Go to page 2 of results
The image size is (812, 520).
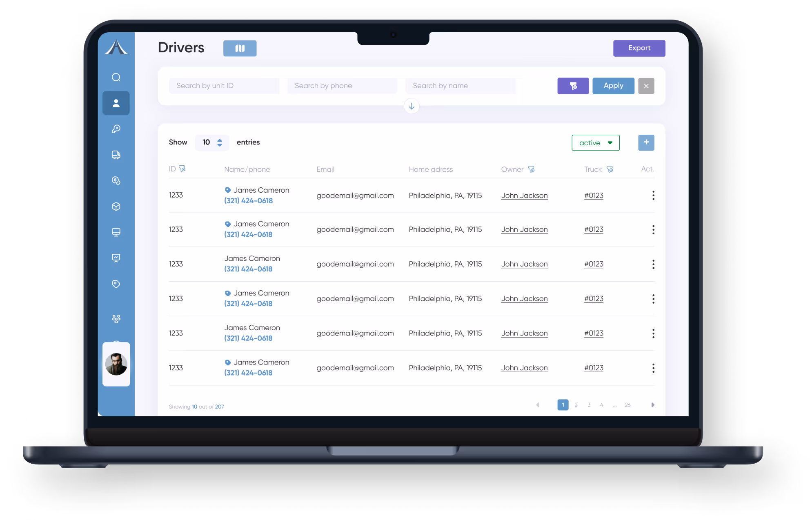pyautogui.click(x=576, y=405)
